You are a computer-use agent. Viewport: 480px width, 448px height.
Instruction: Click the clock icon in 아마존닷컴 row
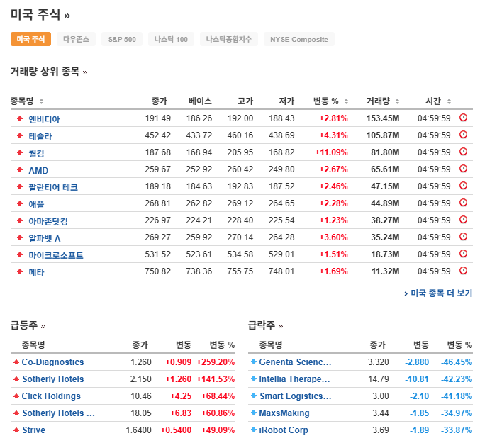click(x=463, y=220)
